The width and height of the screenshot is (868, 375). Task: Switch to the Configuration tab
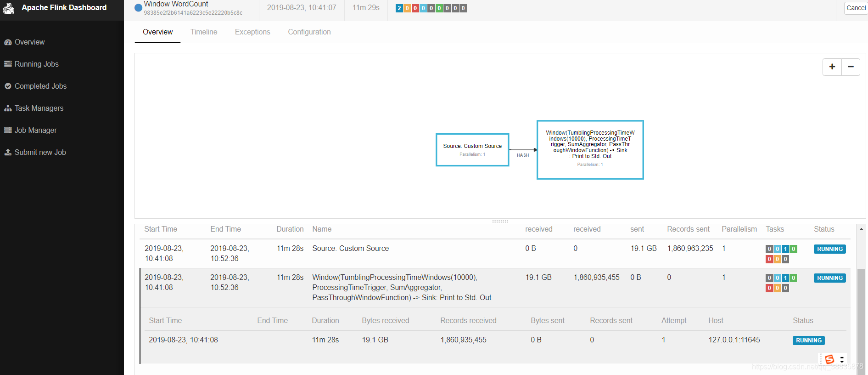point(309,32)
